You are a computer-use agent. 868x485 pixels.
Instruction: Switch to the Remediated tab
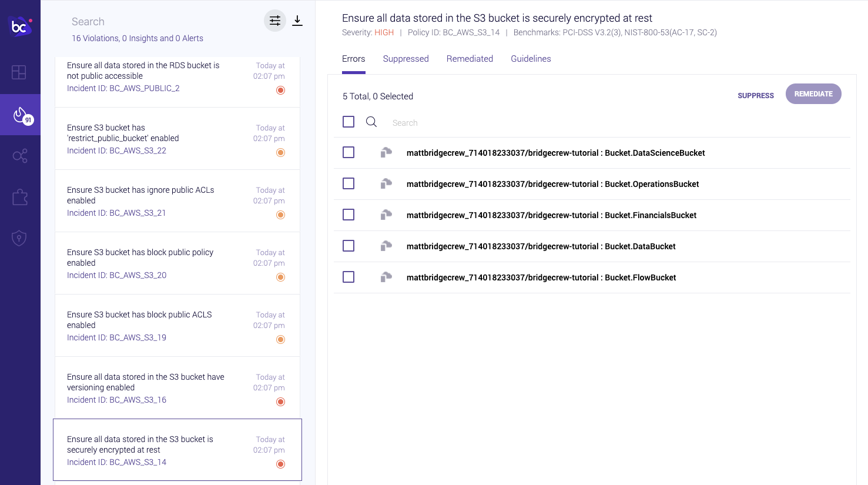pyautogui.click(x=470, y=59)
